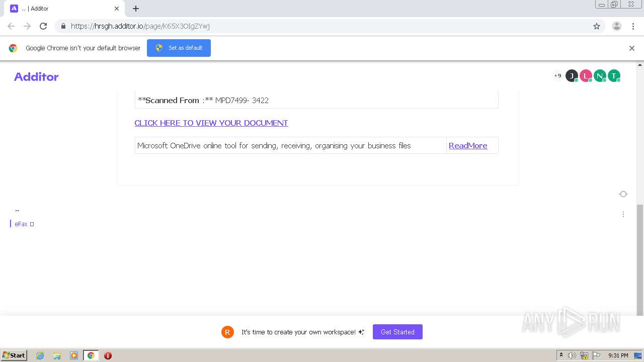Open Windows Explorer folder from taskbar

pyautogui.click(x=57, y=355)
